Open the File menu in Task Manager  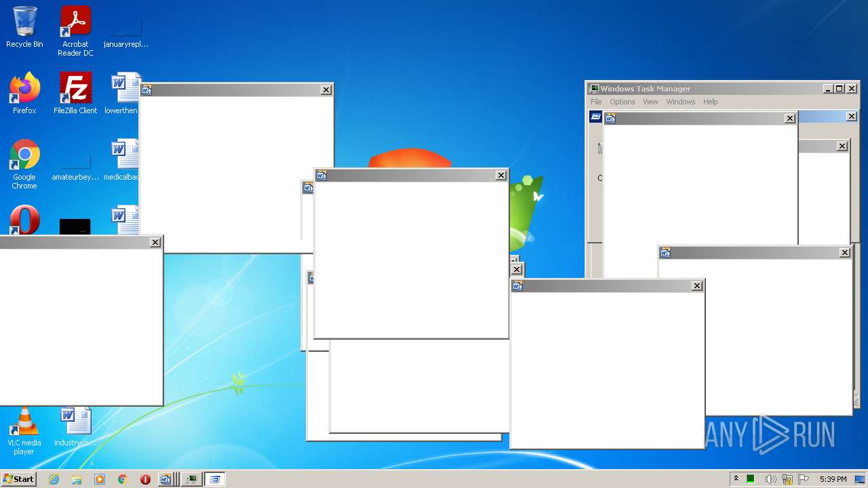point(596,102)
